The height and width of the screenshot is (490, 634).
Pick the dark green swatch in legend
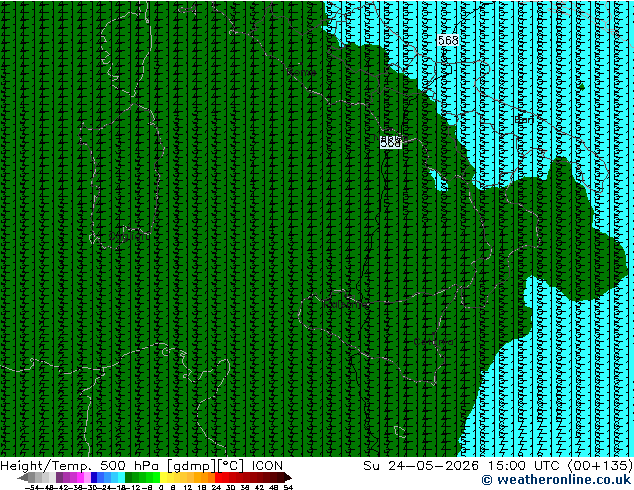[129, 478]
